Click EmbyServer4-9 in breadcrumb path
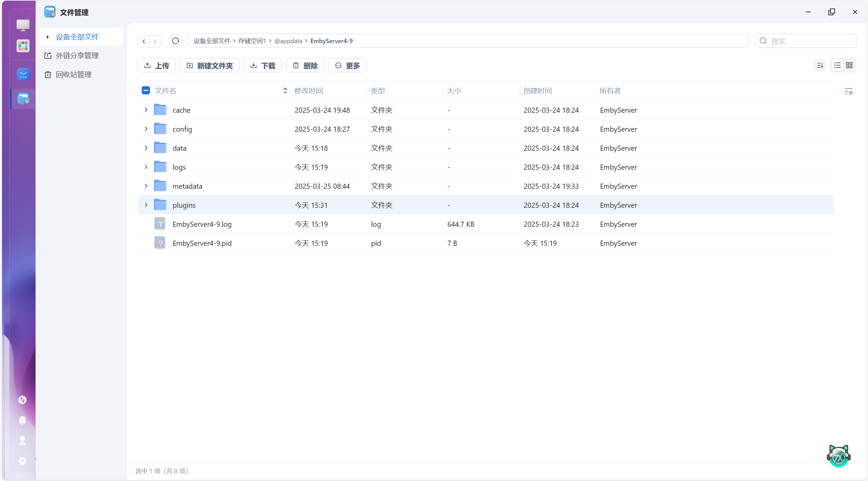 [331, 41]
